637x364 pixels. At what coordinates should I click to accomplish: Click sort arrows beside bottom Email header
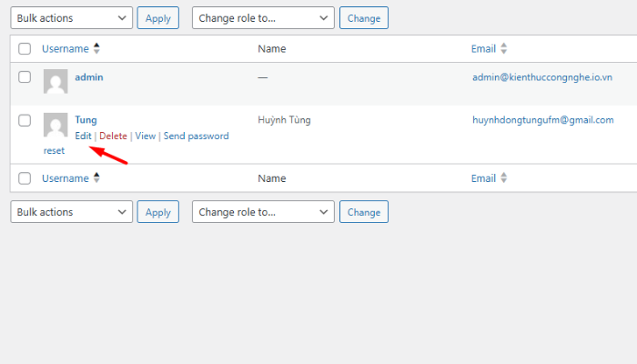point(504,178)
